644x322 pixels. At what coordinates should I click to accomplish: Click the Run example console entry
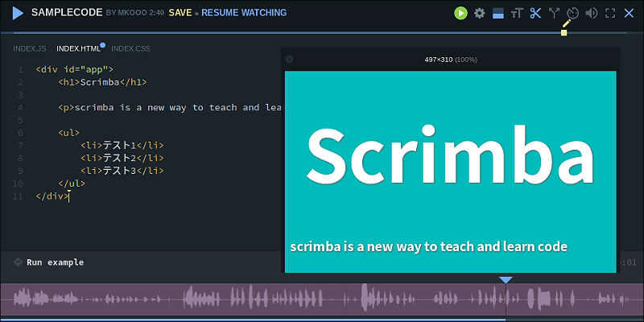click(x=55, y=262)
